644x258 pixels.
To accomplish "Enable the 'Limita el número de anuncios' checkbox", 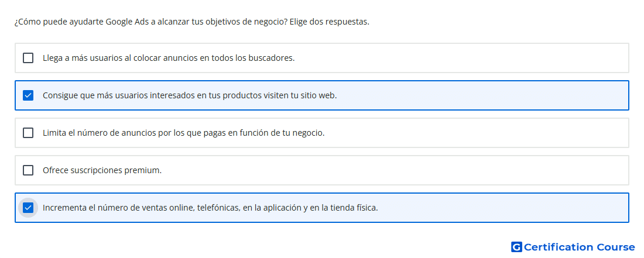I will tap(28, 133).
